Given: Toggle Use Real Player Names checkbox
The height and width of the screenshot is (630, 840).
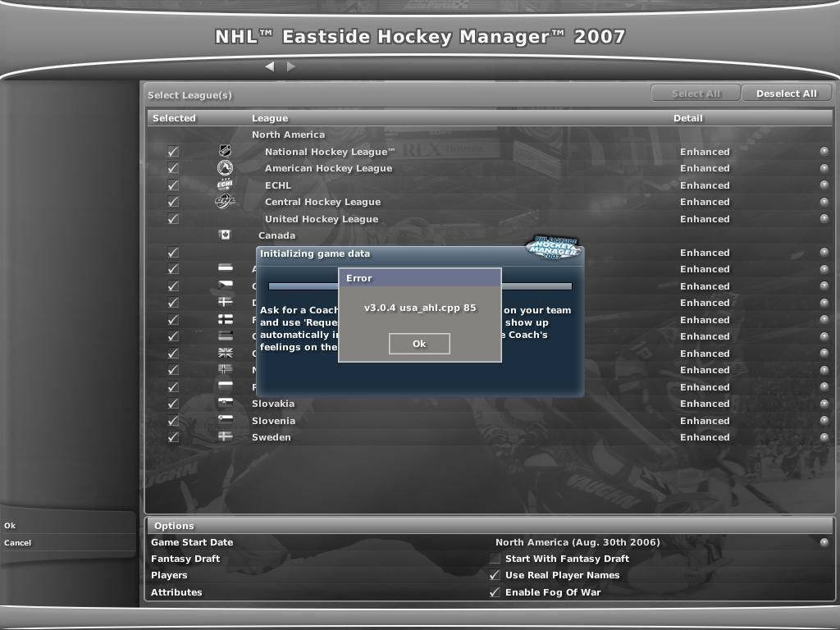Looking at the screenshot, I should 495,575.
